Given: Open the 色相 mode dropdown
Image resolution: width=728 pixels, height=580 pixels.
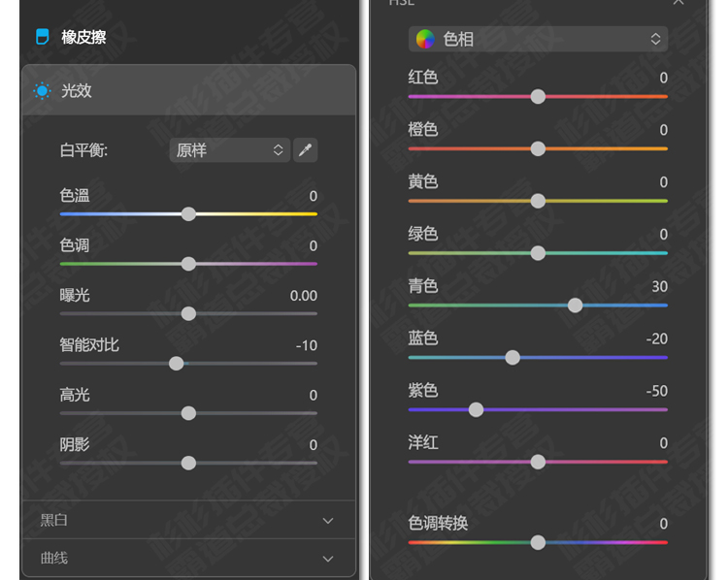Looking at the screenshot, I should 538,39.
